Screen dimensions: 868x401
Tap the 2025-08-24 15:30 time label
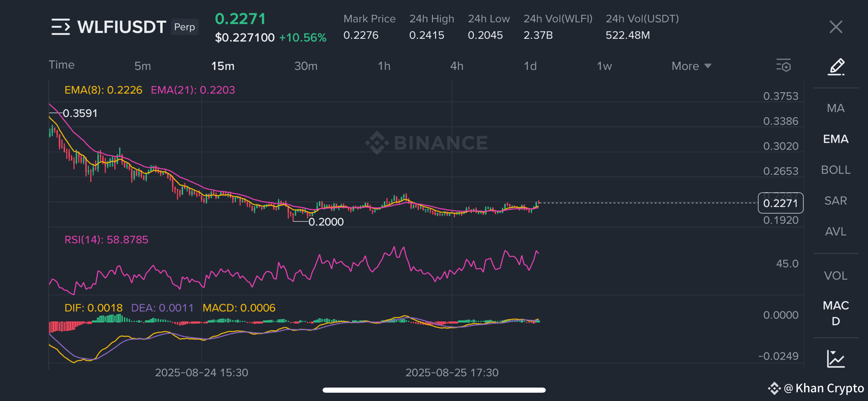click(x=201, y=372)
